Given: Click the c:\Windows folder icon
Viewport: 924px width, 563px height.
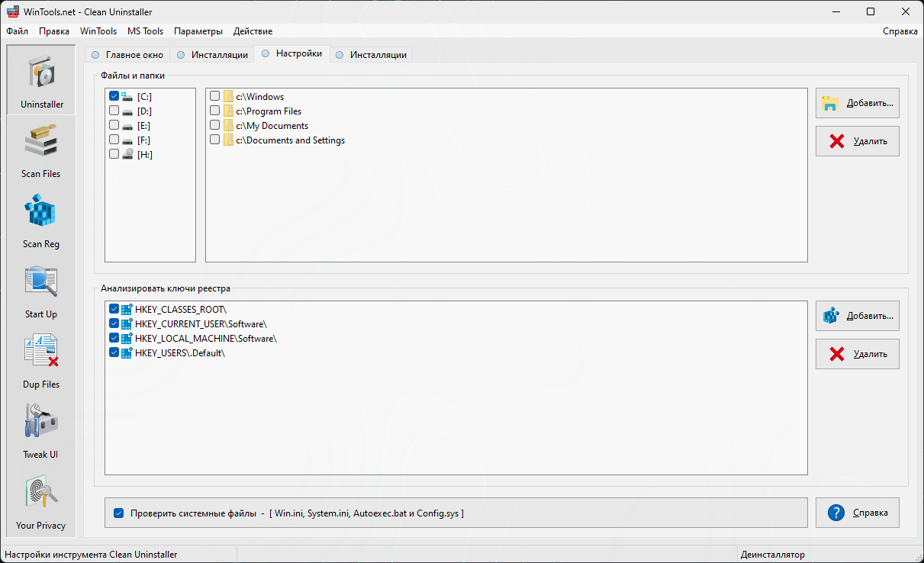Looking at the screenshot, I should pyautogui.click(x=228, y=97).
